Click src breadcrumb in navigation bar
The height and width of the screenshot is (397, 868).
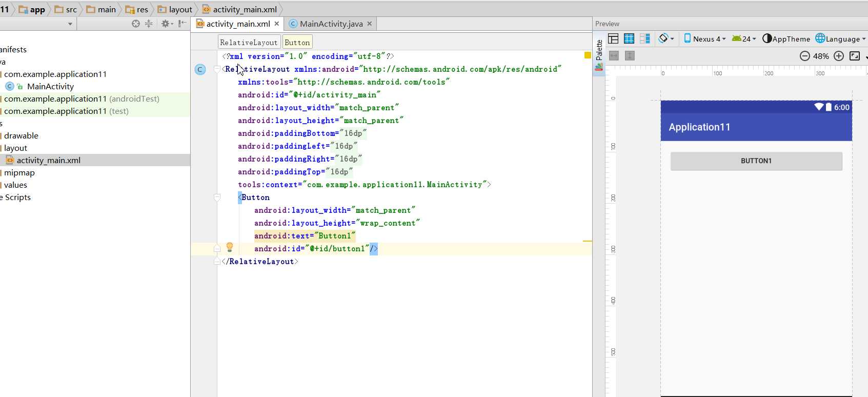pos(66,9)
